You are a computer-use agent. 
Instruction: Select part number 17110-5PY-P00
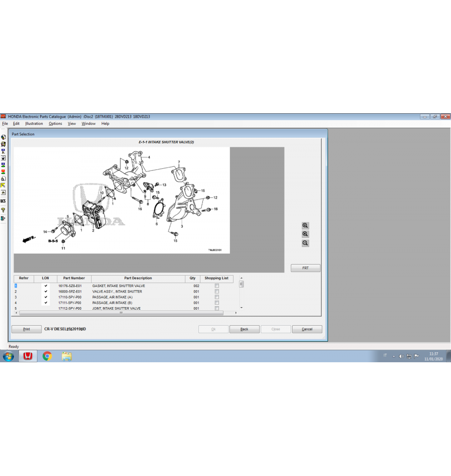[70, 297]
